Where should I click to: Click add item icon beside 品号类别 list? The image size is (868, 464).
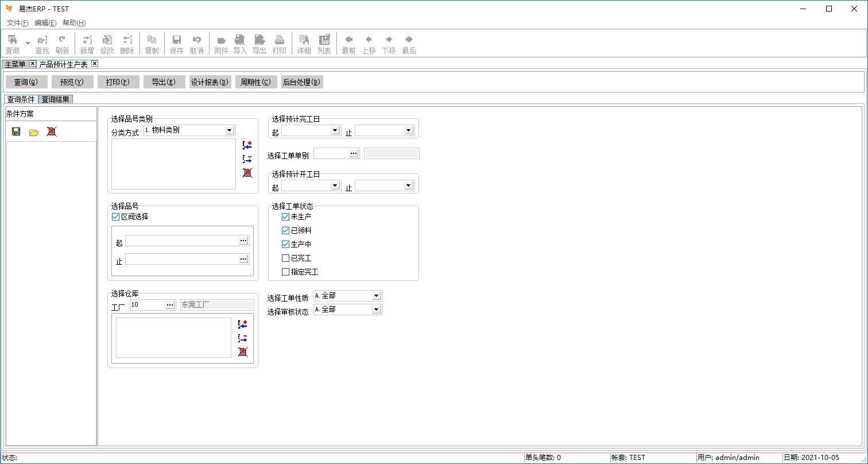(247, 145)
